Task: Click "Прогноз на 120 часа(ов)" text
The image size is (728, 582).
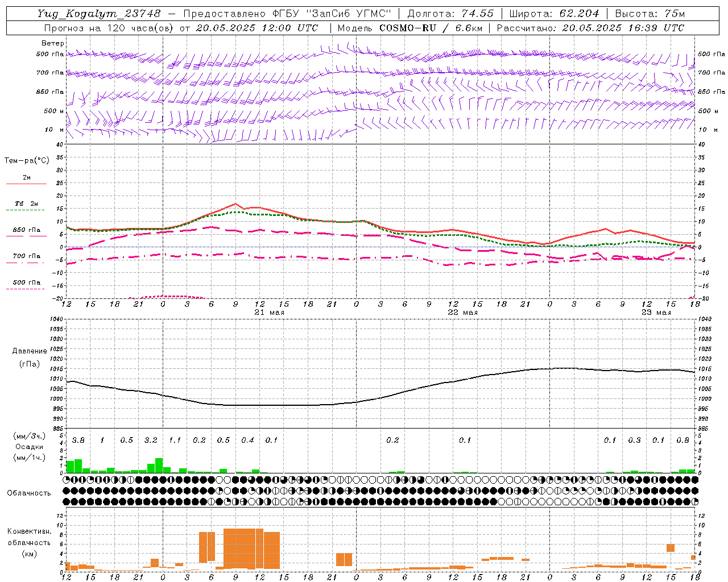Action: (x=109, y=28)
